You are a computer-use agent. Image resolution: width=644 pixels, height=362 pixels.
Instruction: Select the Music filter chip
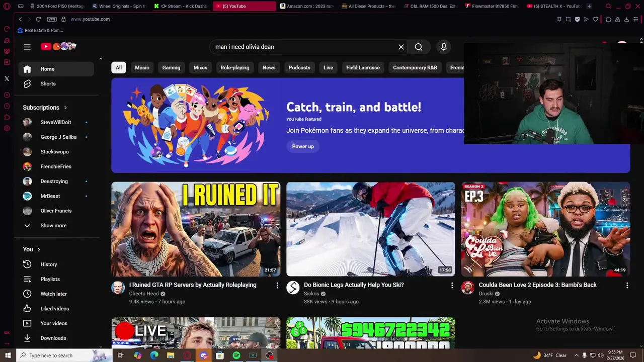(x=142, y=67)
